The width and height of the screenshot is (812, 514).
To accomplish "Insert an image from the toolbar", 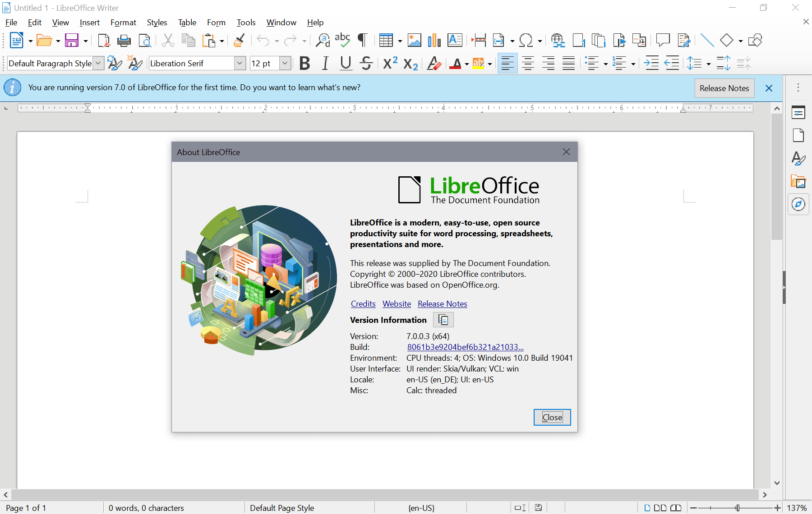I will tap(415, 40).
